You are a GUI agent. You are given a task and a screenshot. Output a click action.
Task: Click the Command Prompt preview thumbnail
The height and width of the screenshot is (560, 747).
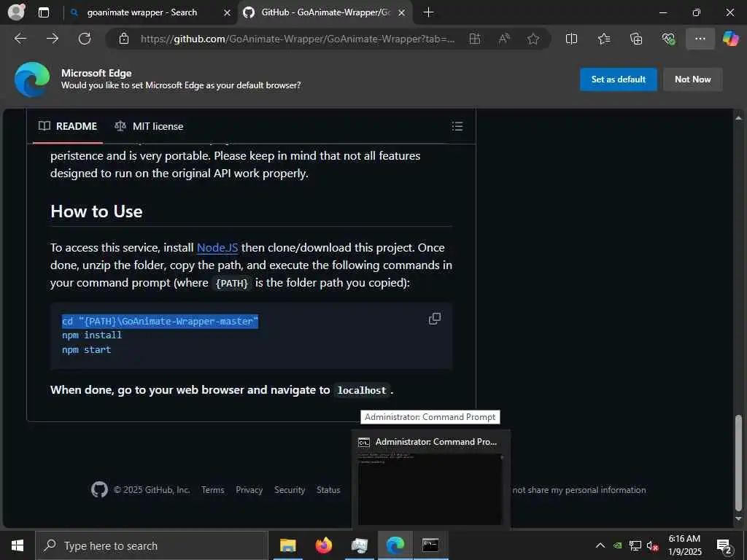[x=430, y=489]
